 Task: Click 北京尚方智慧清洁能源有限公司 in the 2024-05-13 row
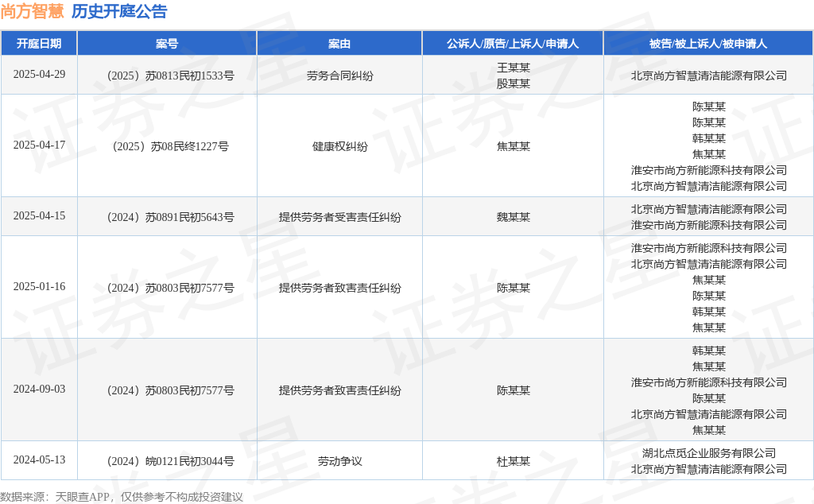pyautogui.click(x=708, y=469)
